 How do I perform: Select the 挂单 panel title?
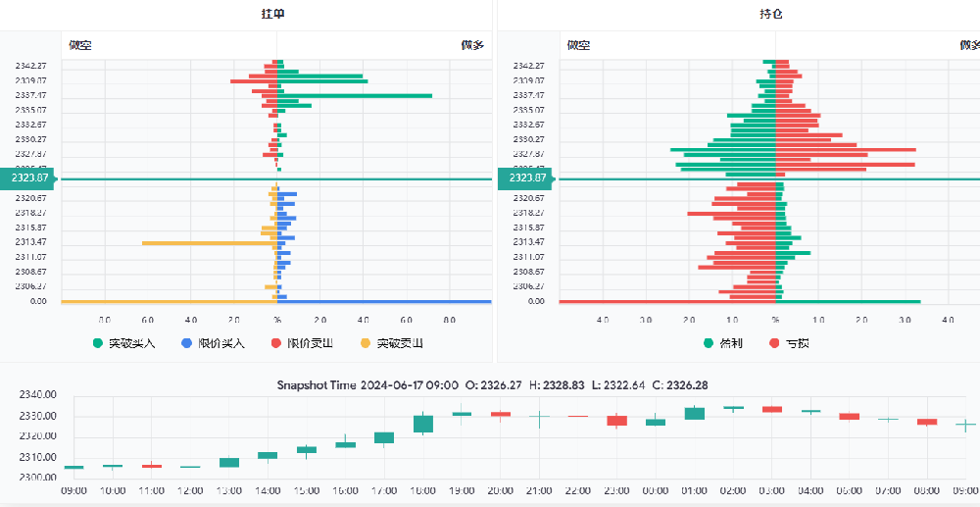coord(272,14)
